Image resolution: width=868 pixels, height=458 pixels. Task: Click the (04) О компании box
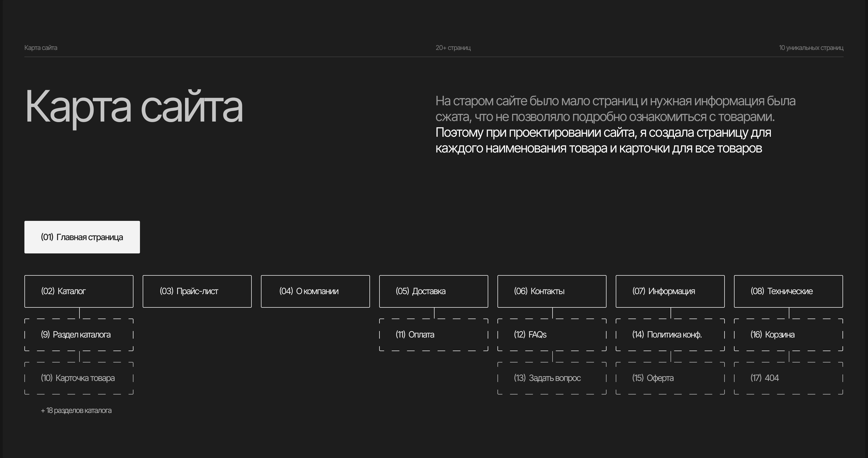tap(315, 291)
